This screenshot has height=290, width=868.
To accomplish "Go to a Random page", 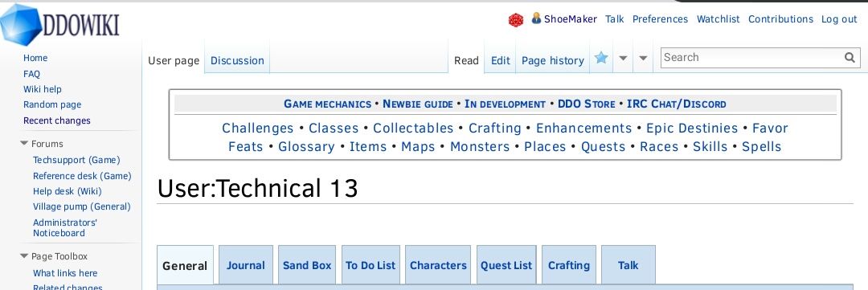I will pos(52,104).
